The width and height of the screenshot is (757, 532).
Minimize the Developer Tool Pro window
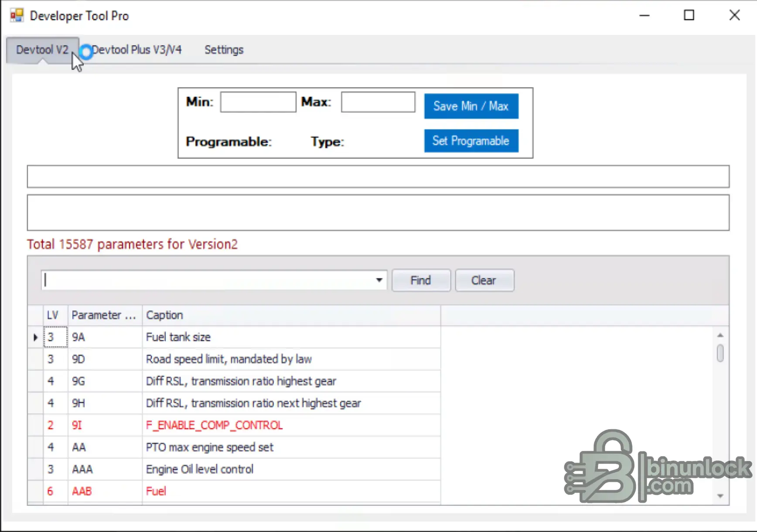pos(644,16)
